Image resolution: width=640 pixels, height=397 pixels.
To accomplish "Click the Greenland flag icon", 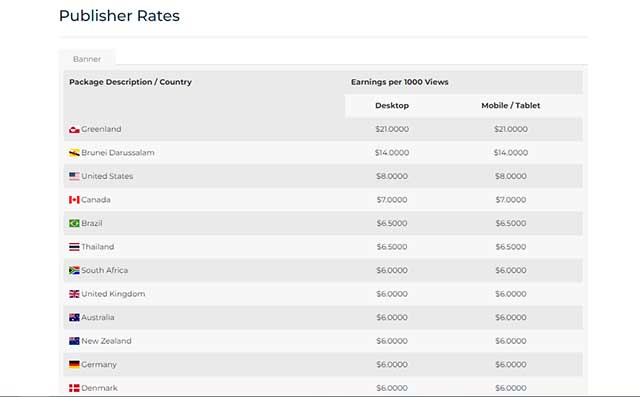I will (x=74, y=130).
